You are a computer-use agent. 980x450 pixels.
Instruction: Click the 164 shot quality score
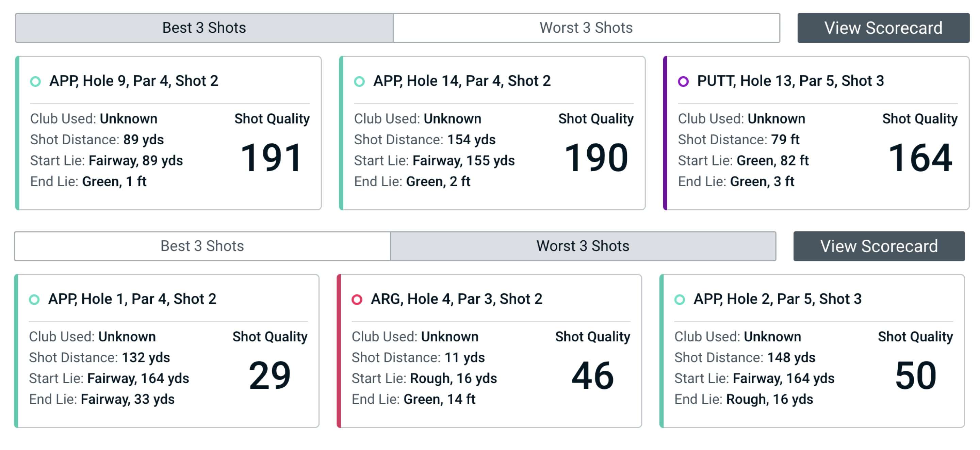tap(920, 158)
